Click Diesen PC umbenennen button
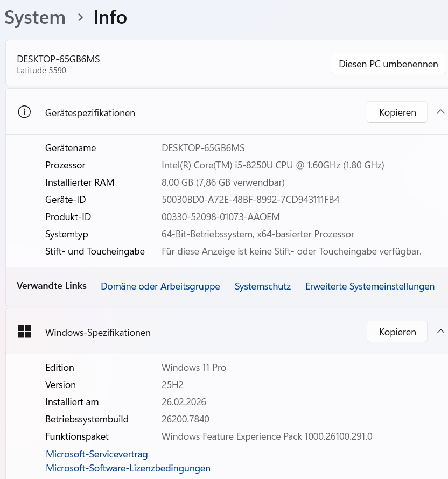Screen dimensions: 448x479 (388, 64)
